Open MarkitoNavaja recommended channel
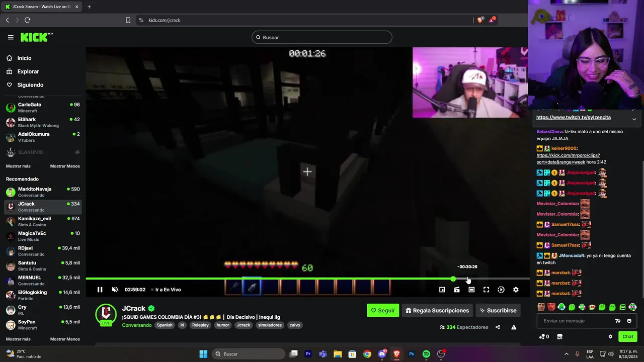 (43, 192)
